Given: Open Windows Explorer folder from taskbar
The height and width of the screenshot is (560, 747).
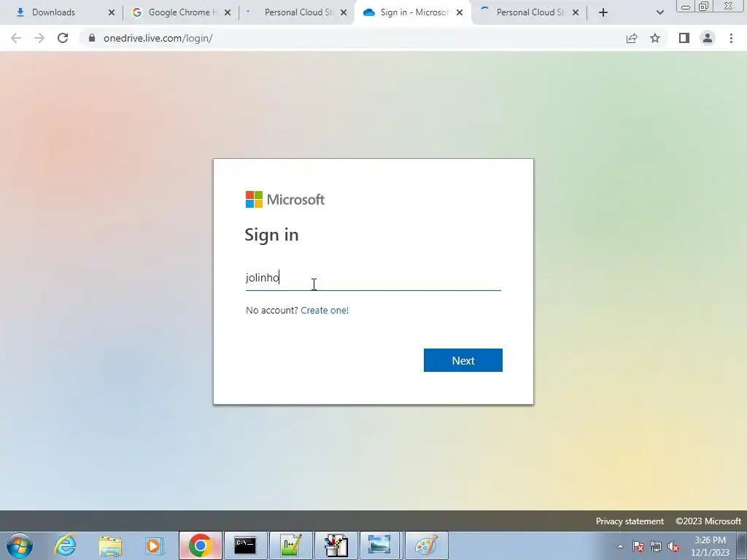Looking at the screenshot, I should [110, 545].
